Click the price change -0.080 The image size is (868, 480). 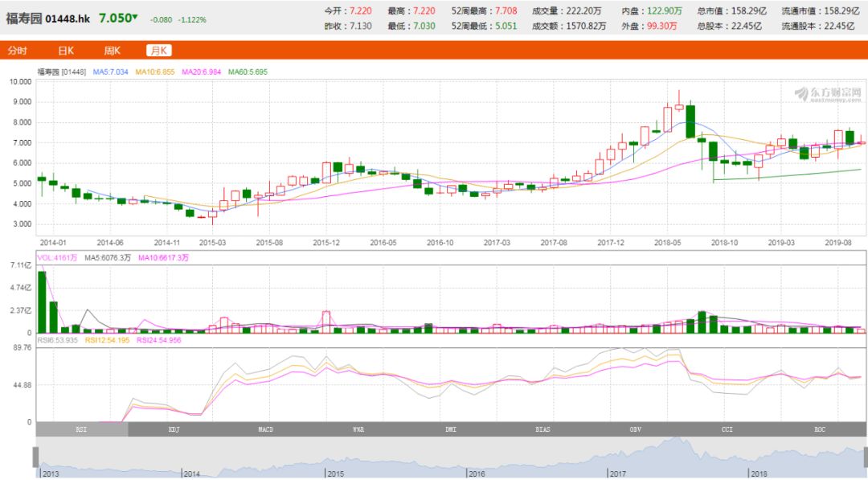pyautogui.click(x=161, y=19)
